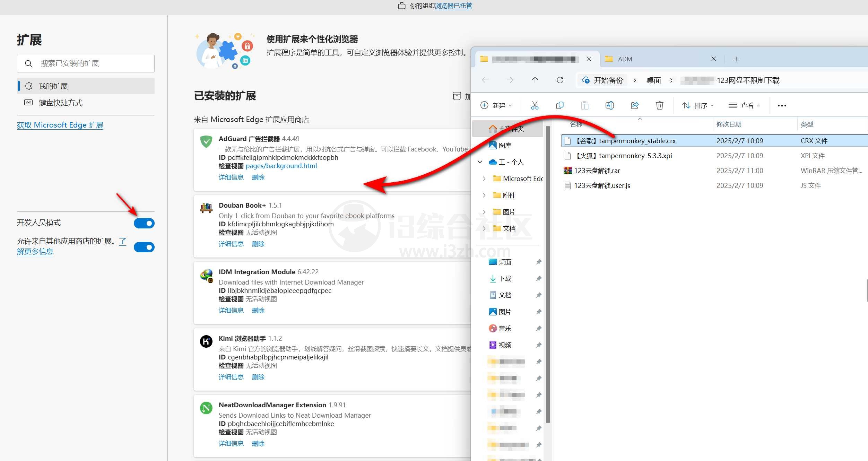868x461 pixels.
Task: Open the learn more info link
Action: pyautogui.click(x=35, y=251)
